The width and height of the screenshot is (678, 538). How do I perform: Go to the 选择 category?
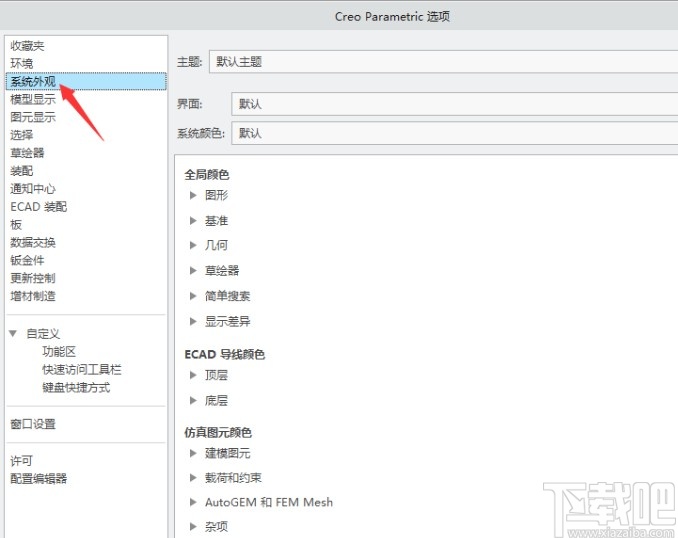(x=22, y=135)
